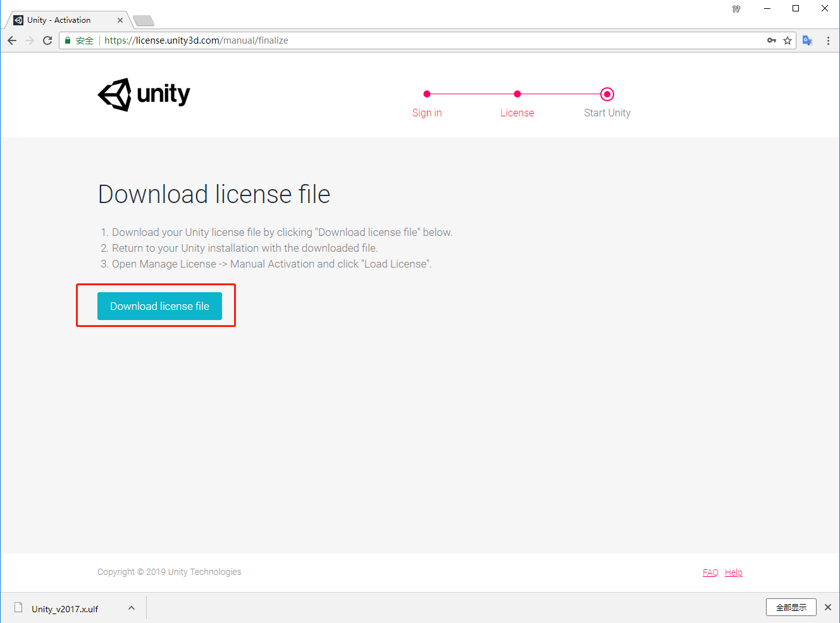Select the License step dot
The width and height of the screenshot is (840, 623).
coord(517,94)
